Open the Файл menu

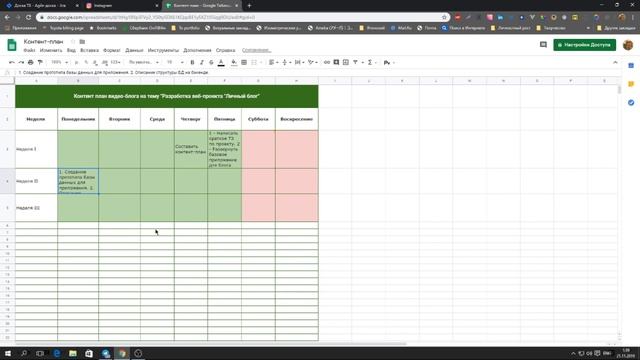[x=29, y=50]
